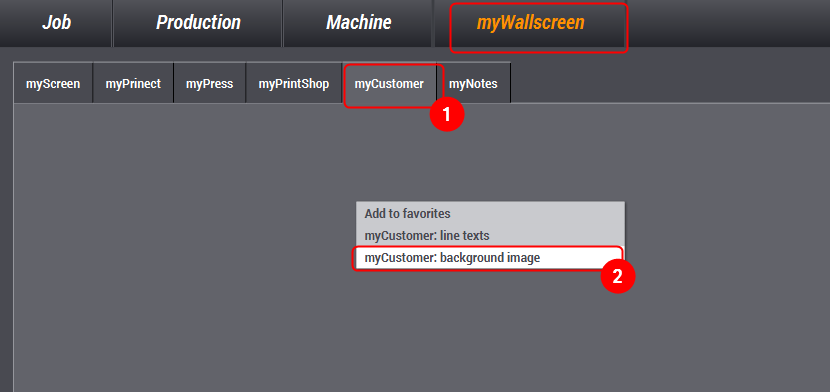The width and height of the screenshot is (830, 392).
Task: Show the myPrintShop sub-tab
Action: click(294, 83)
